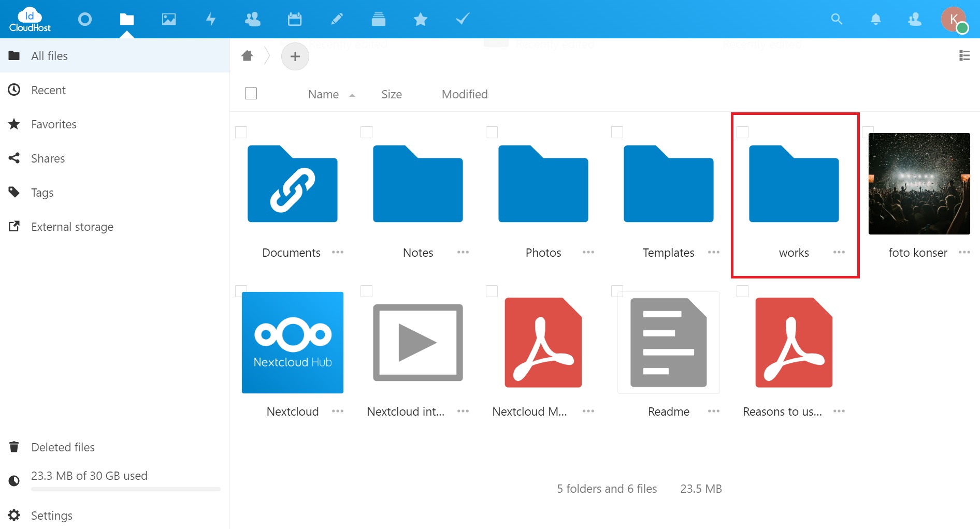This screenshot has width=980, height=529.
Task: Open the actions menu on the Readme file
Action: click(714, 411)
